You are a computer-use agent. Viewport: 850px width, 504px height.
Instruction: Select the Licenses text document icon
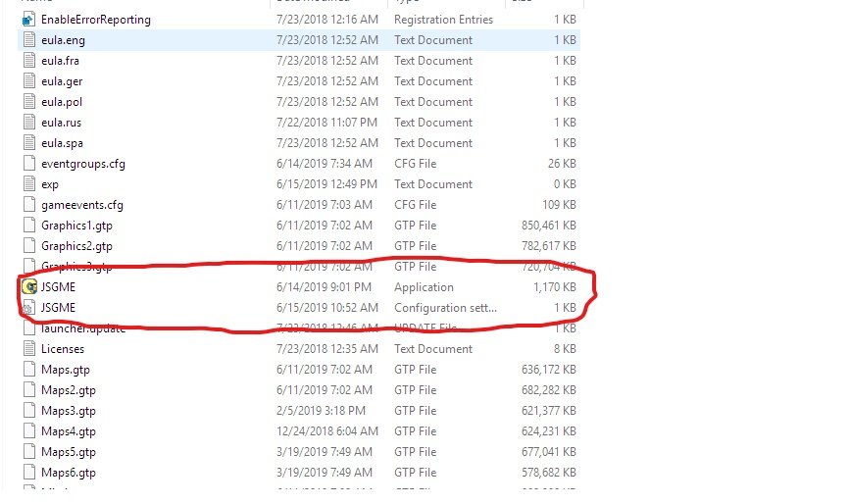coord(28,349)
